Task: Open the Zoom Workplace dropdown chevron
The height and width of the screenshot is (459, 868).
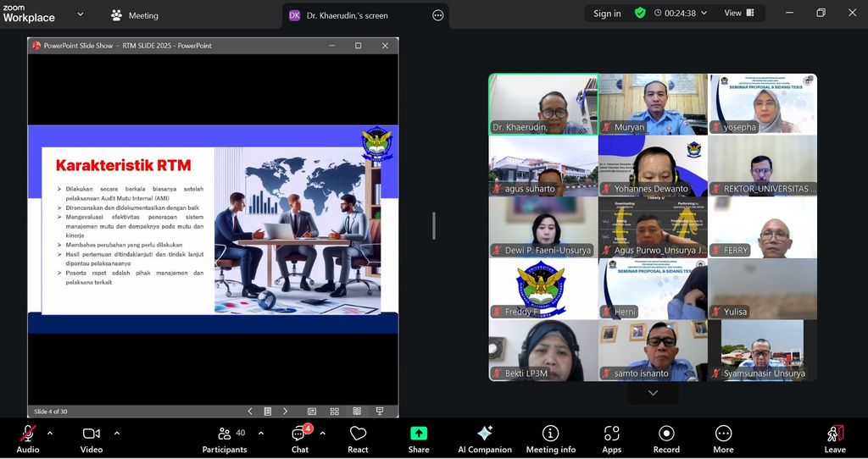Action: point(81,14)
